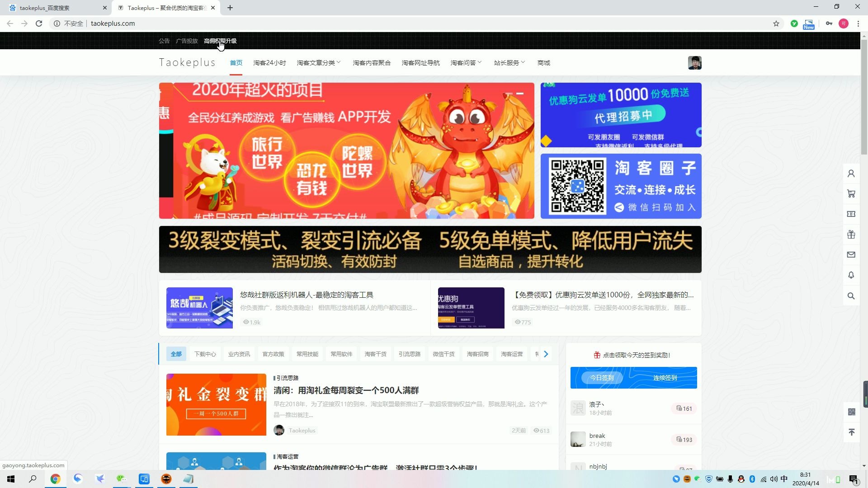Select the 微信干货 category tab

pyautogui.click(x=443, y=354)
